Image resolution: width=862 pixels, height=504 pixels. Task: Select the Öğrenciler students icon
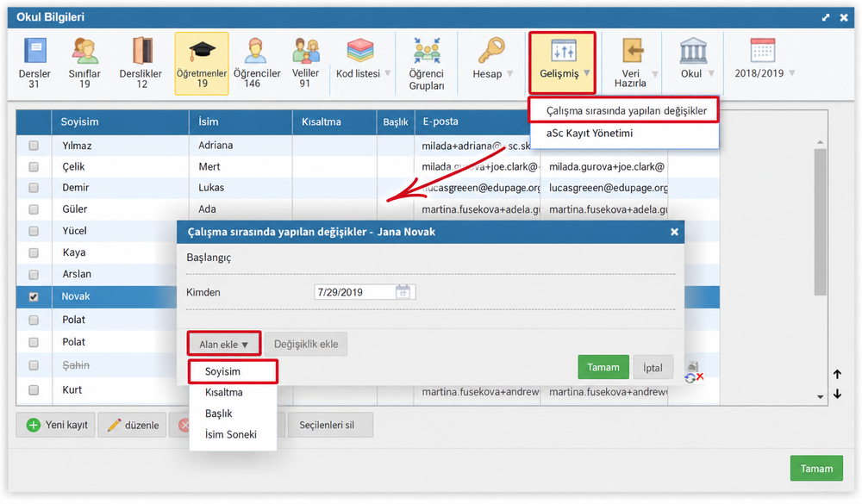[255, 51]
